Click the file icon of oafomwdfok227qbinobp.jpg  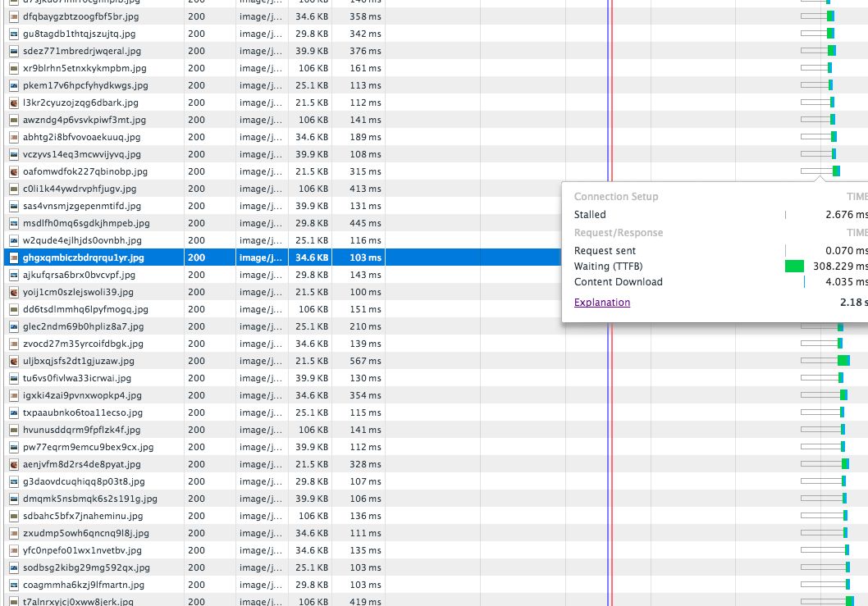(x=14, y=171)
